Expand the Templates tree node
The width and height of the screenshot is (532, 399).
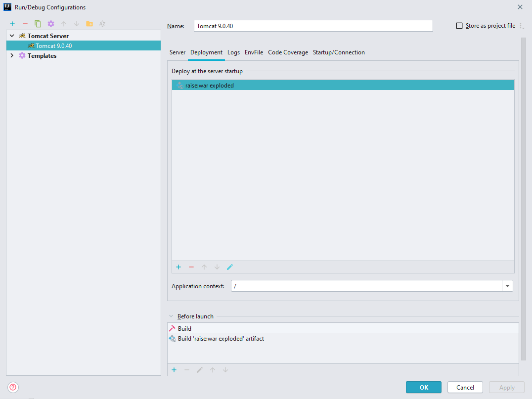(12, 55)
